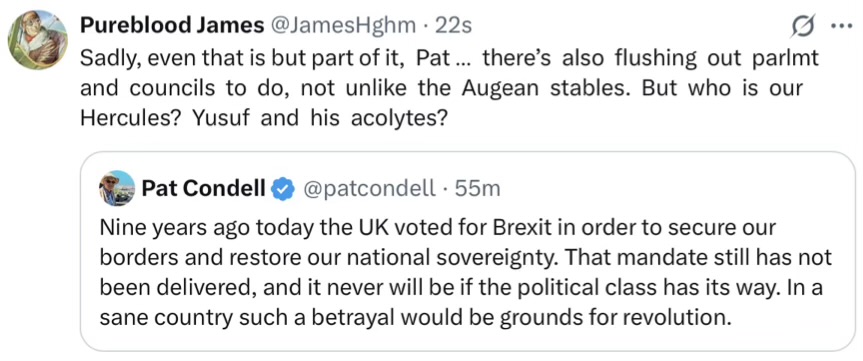Click the 22s timestamp on the tweet
This screenshot has width=863, height=361.
click(x=454, y=25)
